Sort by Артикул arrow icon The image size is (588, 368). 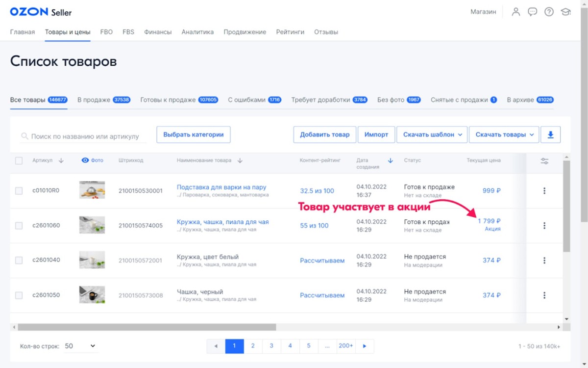point(61,160)
